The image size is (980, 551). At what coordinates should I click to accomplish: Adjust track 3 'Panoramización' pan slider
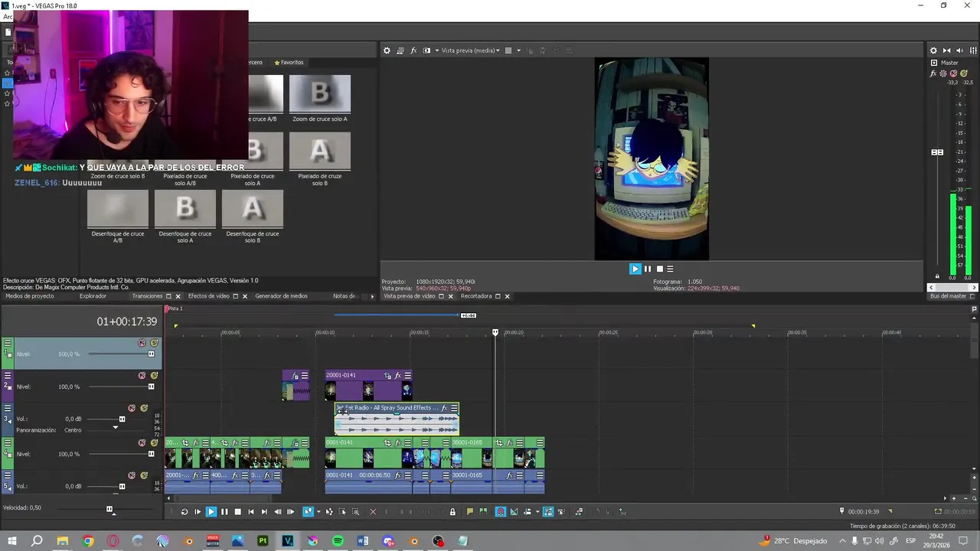pos(116,428)
